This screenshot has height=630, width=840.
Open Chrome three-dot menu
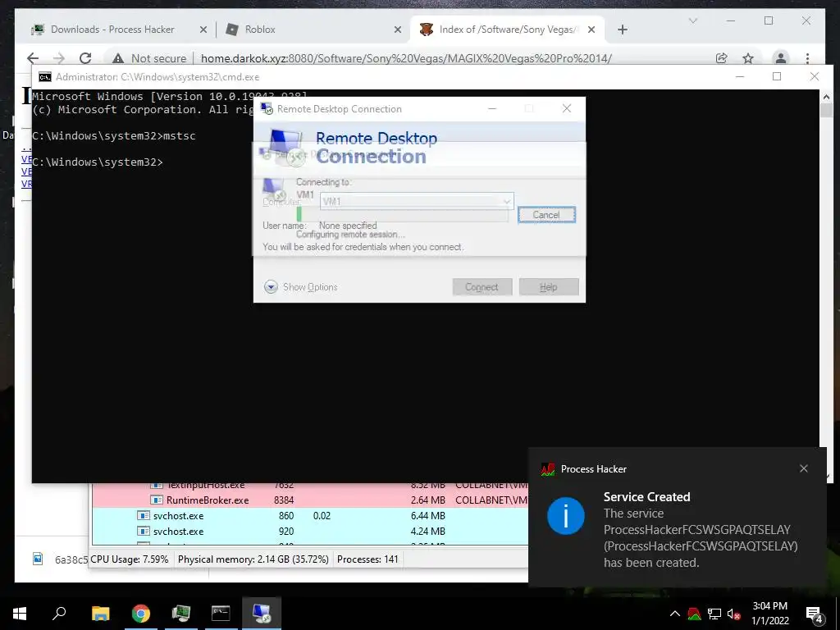click(x=807, y=58)
